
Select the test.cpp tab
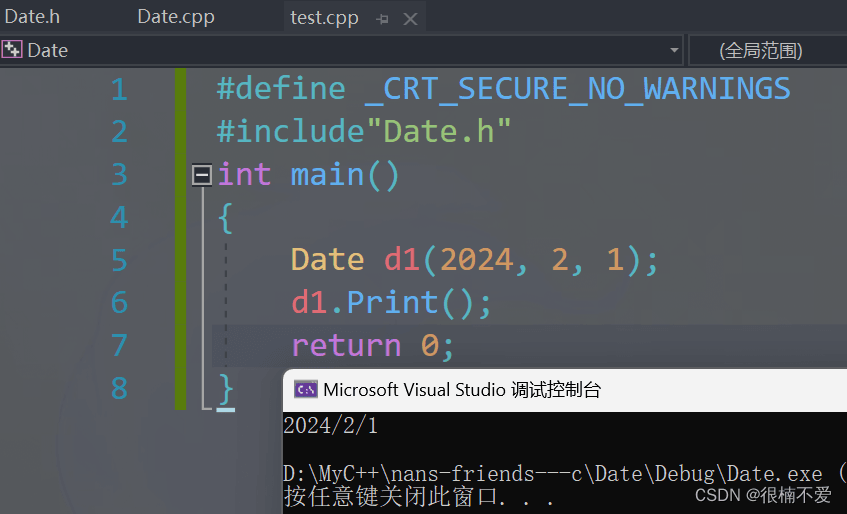point(324,18)
